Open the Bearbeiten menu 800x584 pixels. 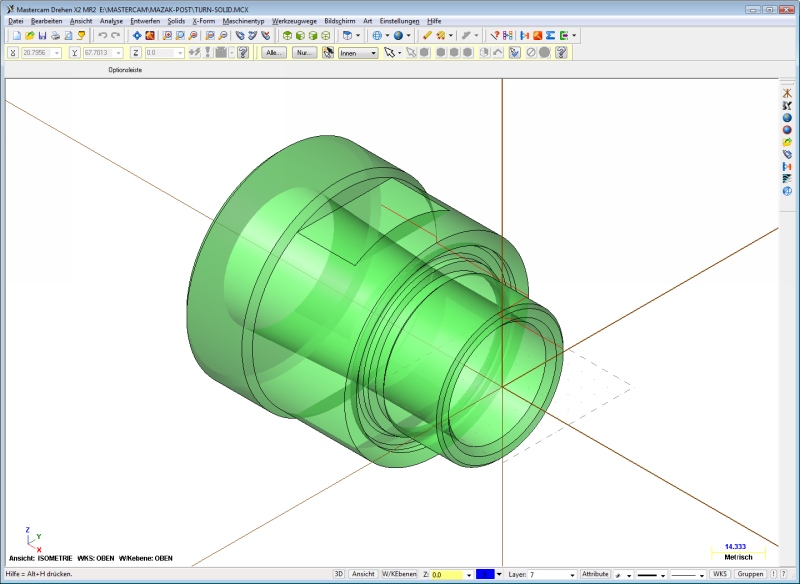click(x=46, y=21)
